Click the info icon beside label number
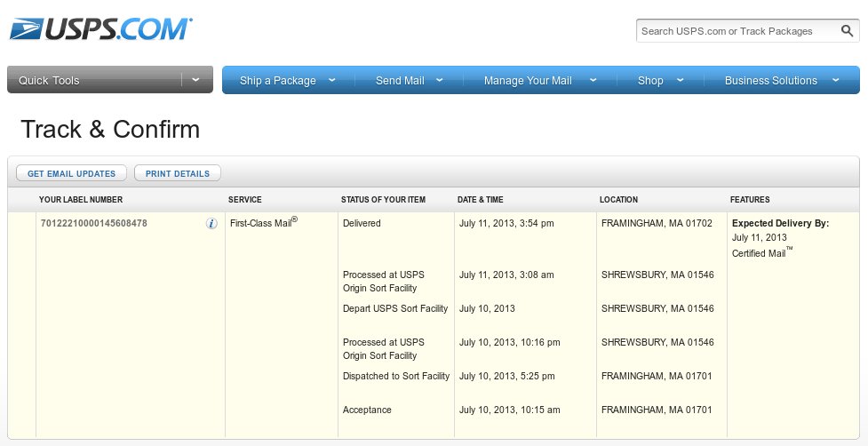This screenshot has height=446, width=868. (211, 224)
